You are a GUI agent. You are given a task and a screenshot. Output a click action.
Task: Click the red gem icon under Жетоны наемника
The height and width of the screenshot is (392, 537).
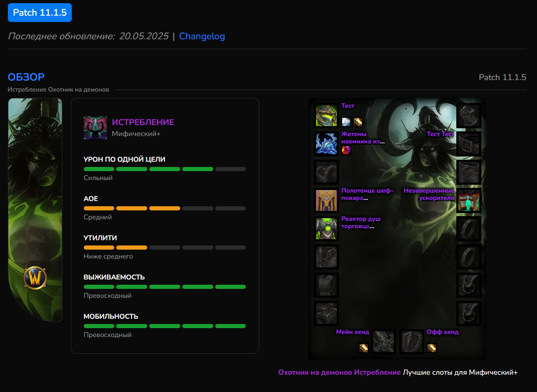coord(346,150)
